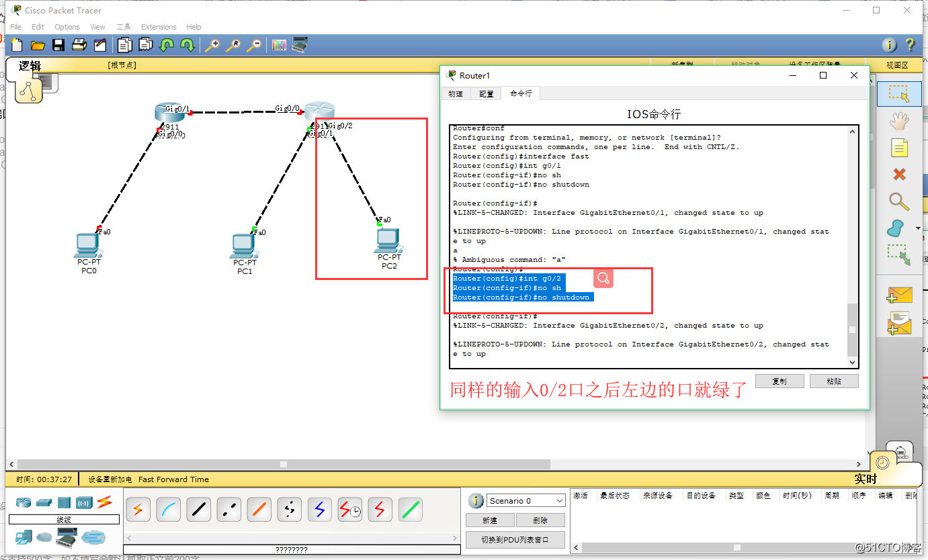This screenshot has height=560, width=928.
Task: Copy the selection with the copy icon
Action: click(124, 45)
